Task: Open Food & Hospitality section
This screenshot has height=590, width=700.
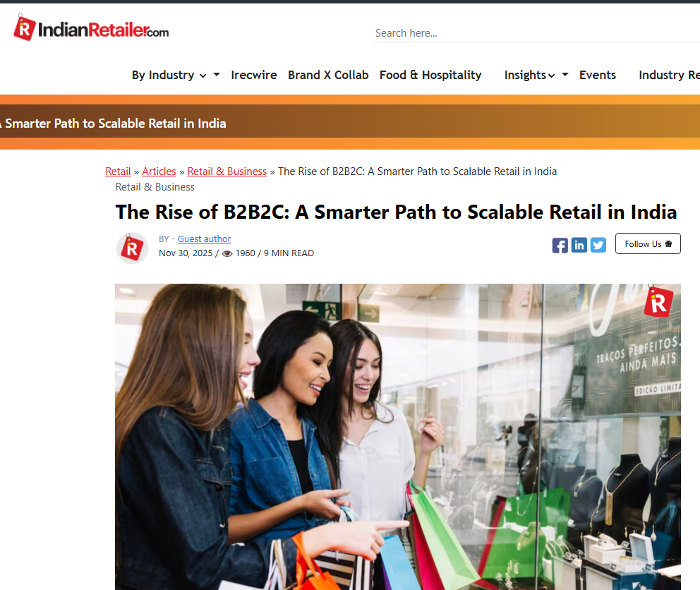Action: click(x=430, y=75)
